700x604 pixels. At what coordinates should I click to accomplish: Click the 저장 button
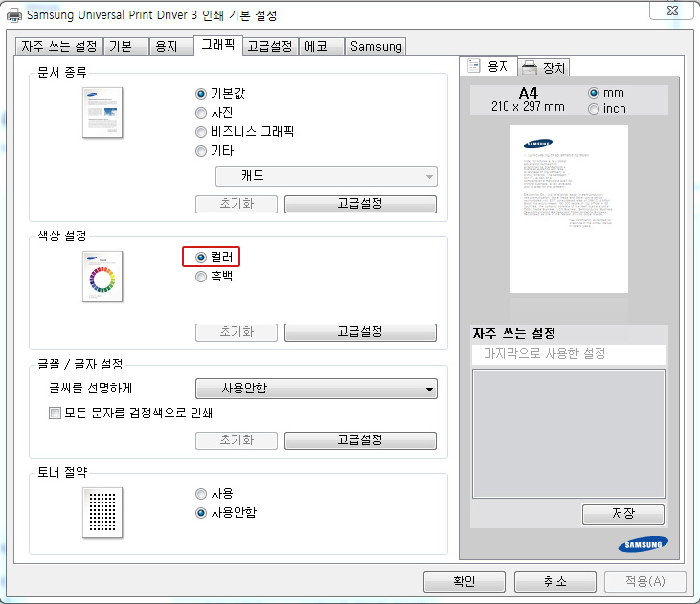(623, 514)
